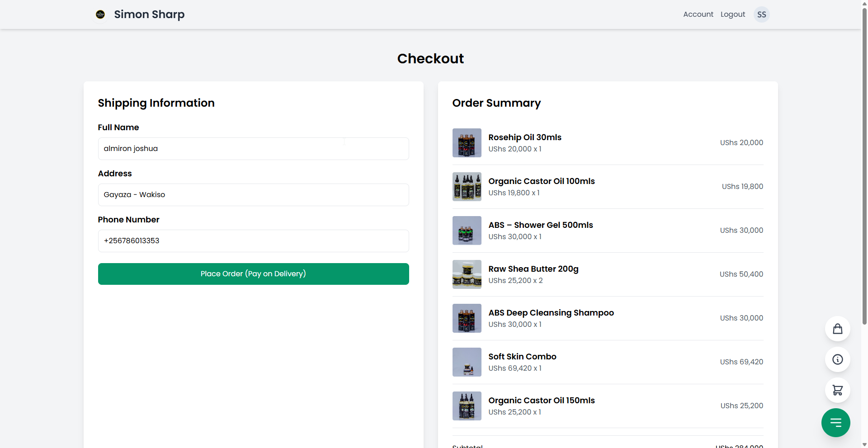
Task: Open the shopping bag floating icon
Action: point(837,329)
